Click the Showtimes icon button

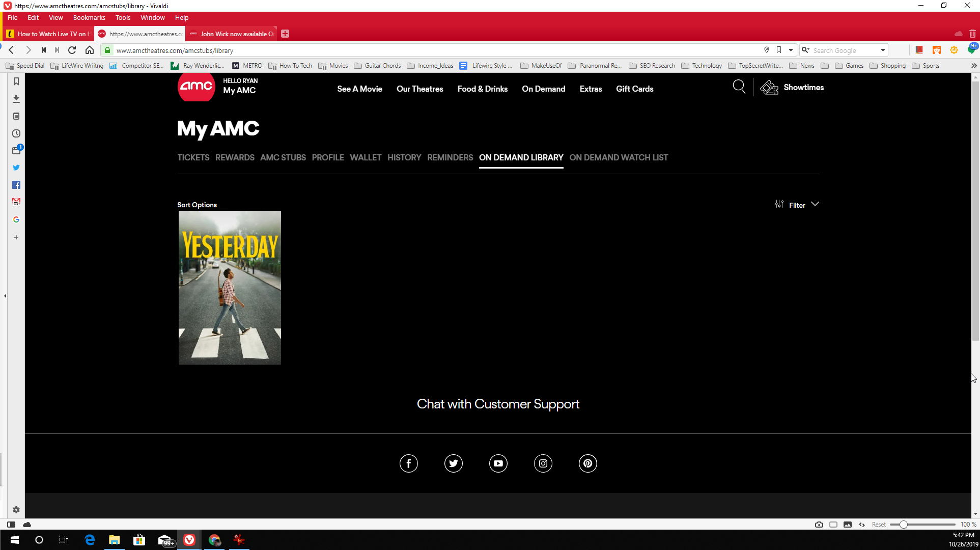click(x=769, y=88)
